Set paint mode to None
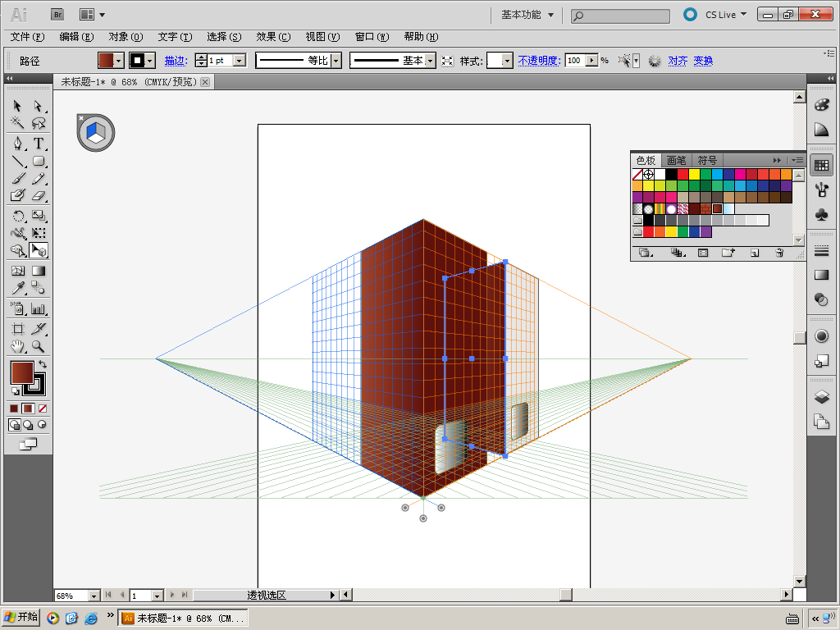The height and width of the screenshot is (630, 840). click(x=43, y=409)
